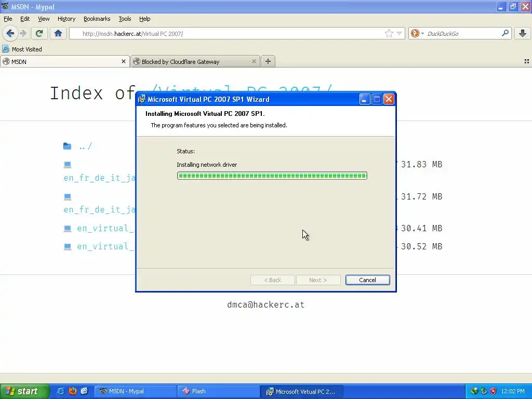Close the MSDN tab
The height and width of the screenshot is (399, 532).
coord(124,61)
